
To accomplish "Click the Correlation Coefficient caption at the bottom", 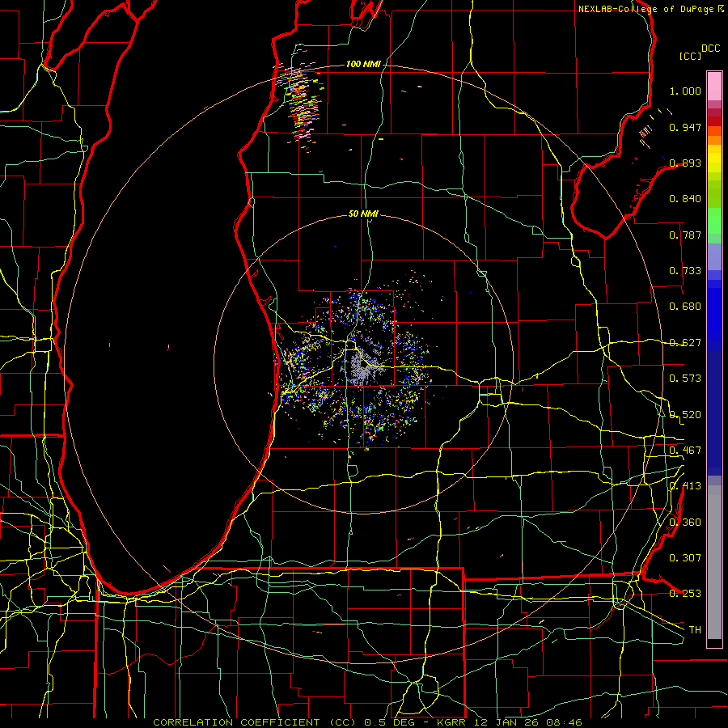I will [x=367, y=722].
